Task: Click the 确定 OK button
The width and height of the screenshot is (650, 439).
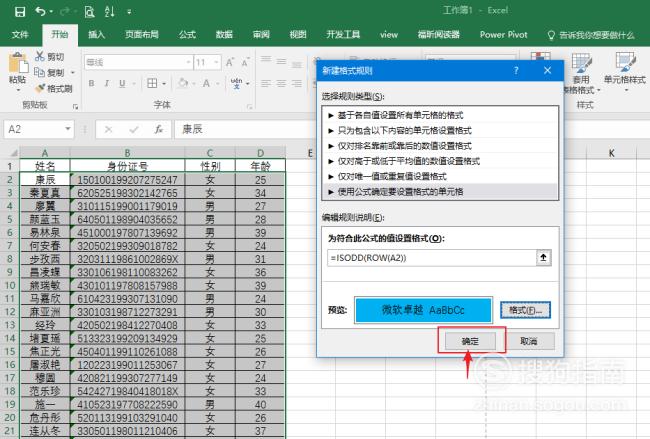Action: pos(471,341)
